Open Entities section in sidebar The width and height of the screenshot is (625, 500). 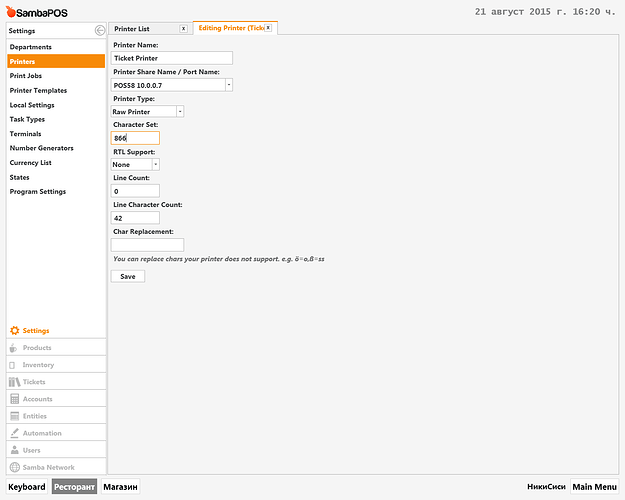56,416
